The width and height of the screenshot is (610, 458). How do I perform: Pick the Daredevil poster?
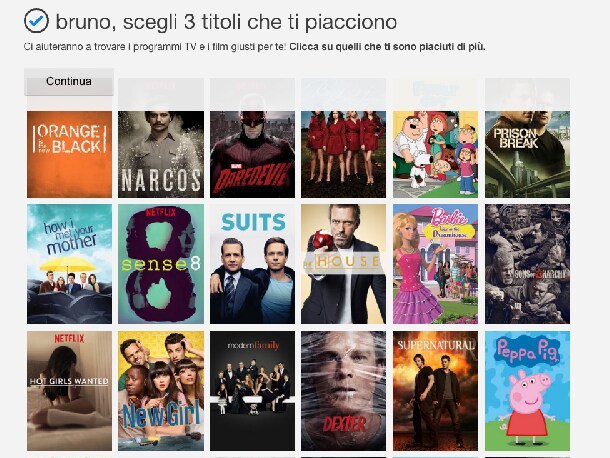pos(252,154)
